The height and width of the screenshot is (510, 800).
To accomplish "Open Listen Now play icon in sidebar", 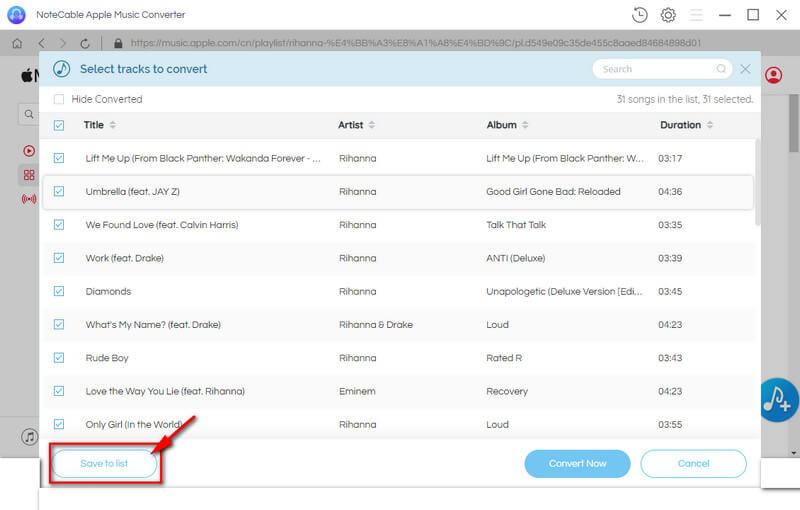I will click(x=29, y=151).
